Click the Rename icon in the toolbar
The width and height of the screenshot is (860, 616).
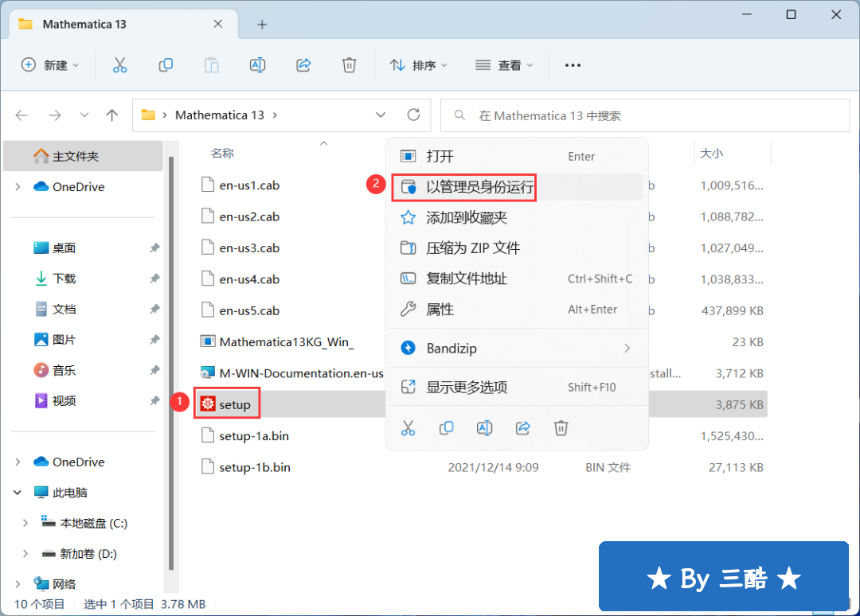pyautogui.click(x=257, y=65)
